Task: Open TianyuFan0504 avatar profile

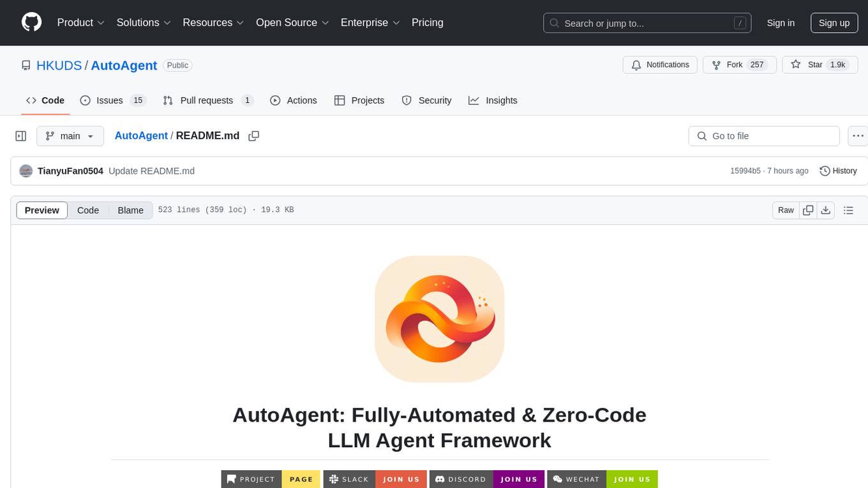Action: point(26,171)
